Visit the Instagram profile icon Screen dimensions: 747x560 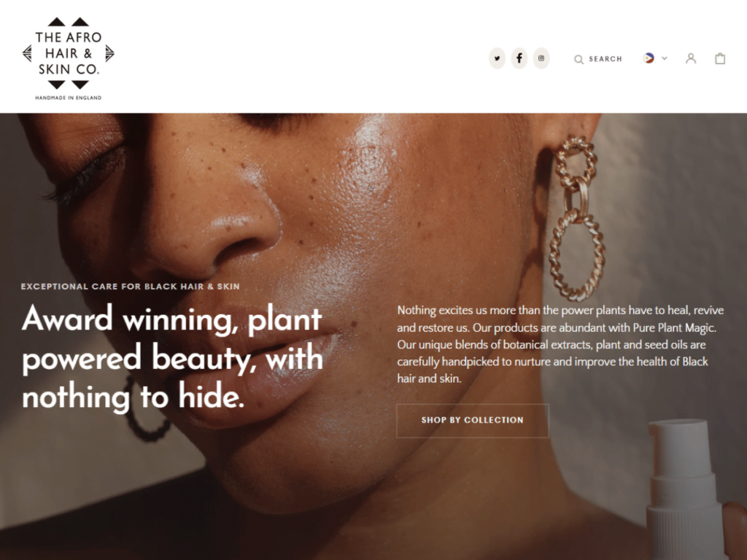click(541, 58)
